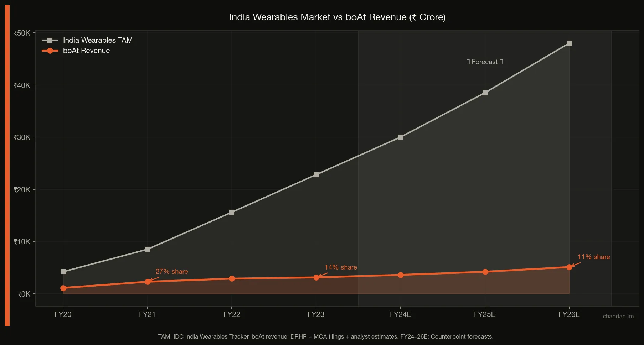Select the TAM data point for FY23
Screen dimensions: 644x345
coord(316,175)
